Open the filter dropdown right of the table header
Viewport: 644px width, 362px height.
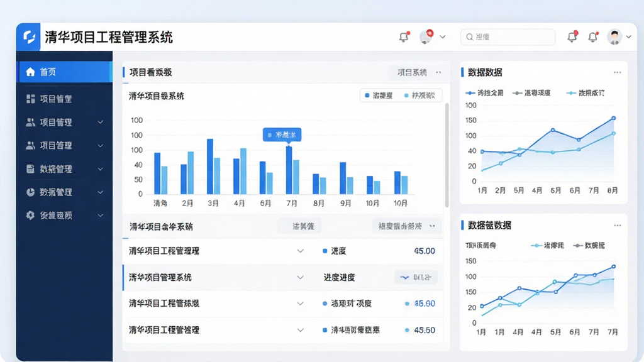click(407, 226)
